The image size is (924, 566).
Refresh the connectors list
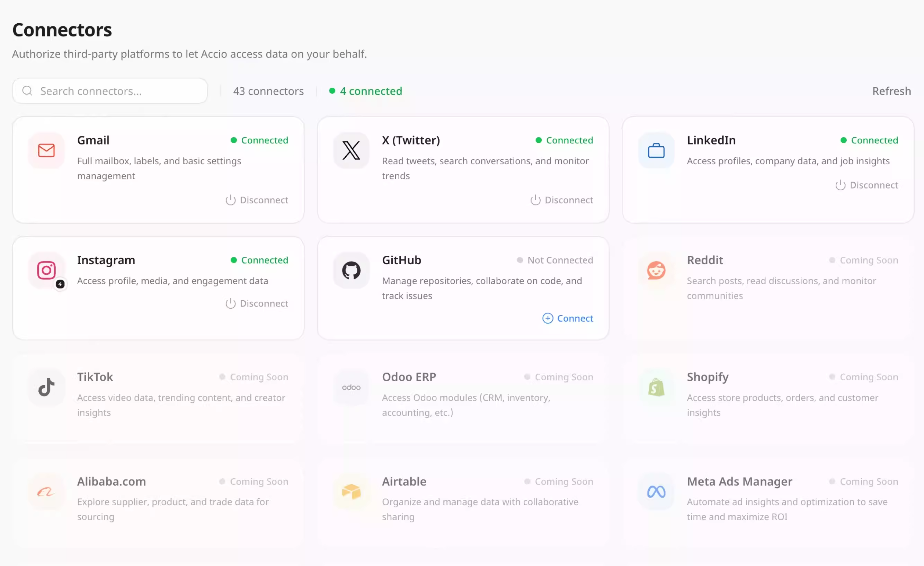click(x=891, y=91)
